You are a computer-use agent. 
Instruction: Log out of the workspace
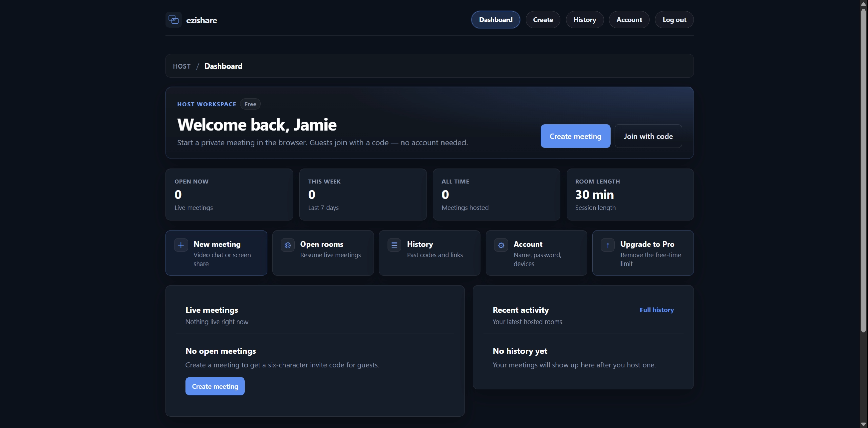pyautogui.click(x=674, y=20)
